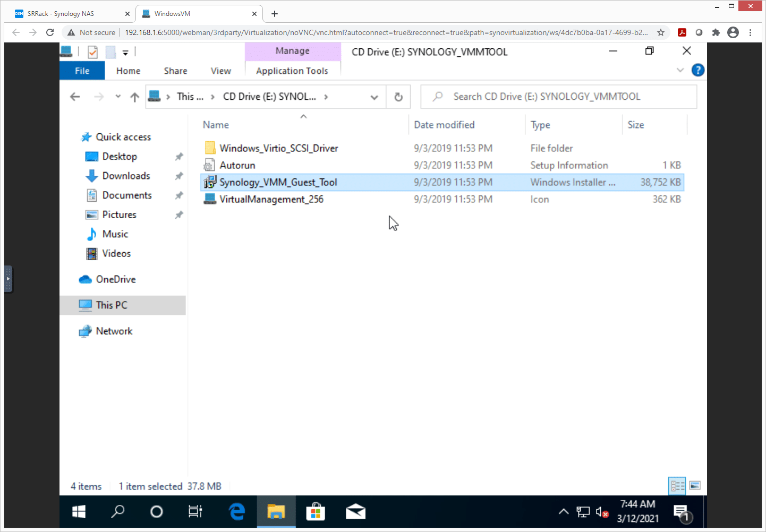Click the New Folder quick access icon
This screenshot has width=766, height=532.
click(x=110, y=52)
